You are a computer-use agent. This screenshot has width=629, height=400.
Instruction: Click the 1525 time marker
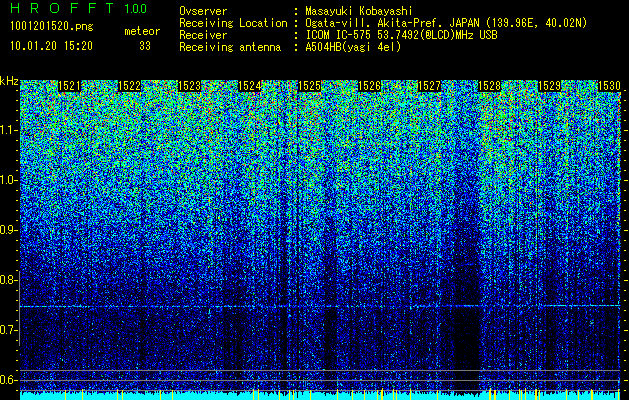pos(309,86)
